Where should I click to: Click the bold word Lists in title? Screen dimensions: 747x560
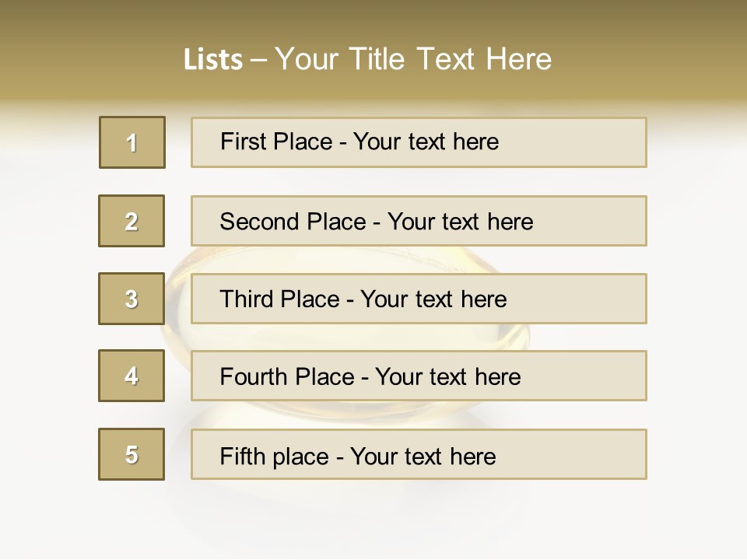point(213,60)
